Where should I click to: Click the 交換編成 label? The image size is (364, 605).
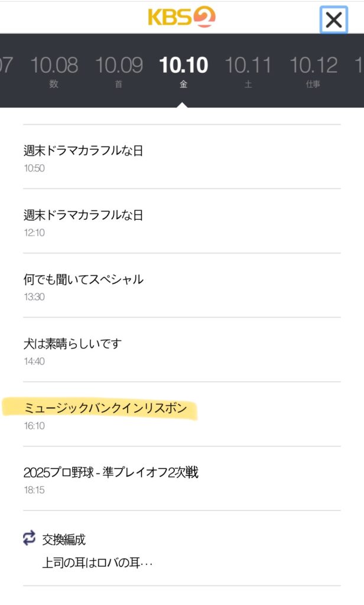(64, 539)
